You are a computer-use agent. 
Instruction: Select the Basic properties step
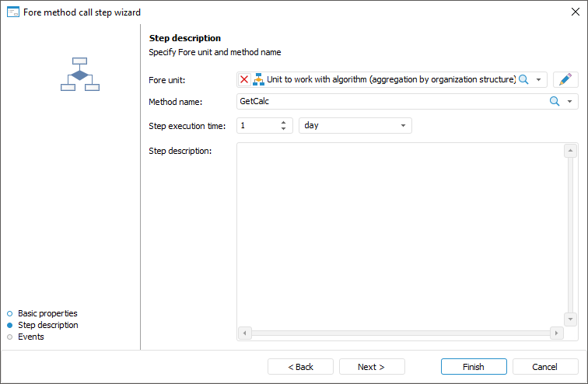(x=47, y=313)
